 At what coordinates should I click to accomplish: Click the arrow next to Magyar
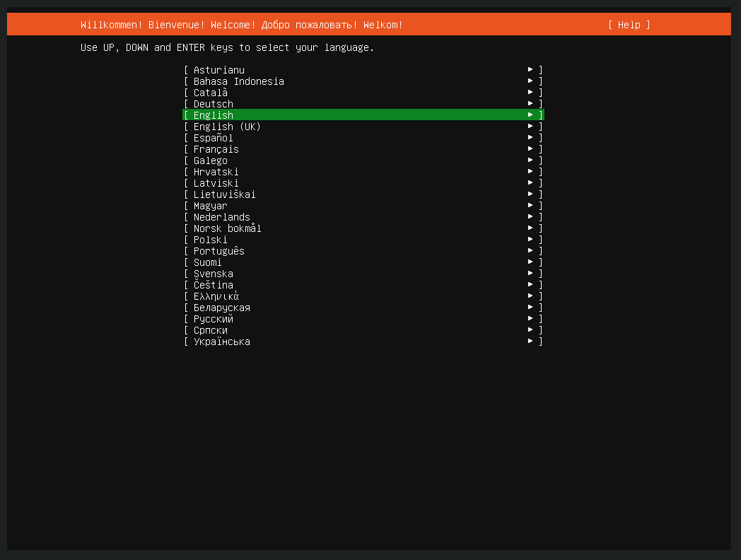click(530, 204)
